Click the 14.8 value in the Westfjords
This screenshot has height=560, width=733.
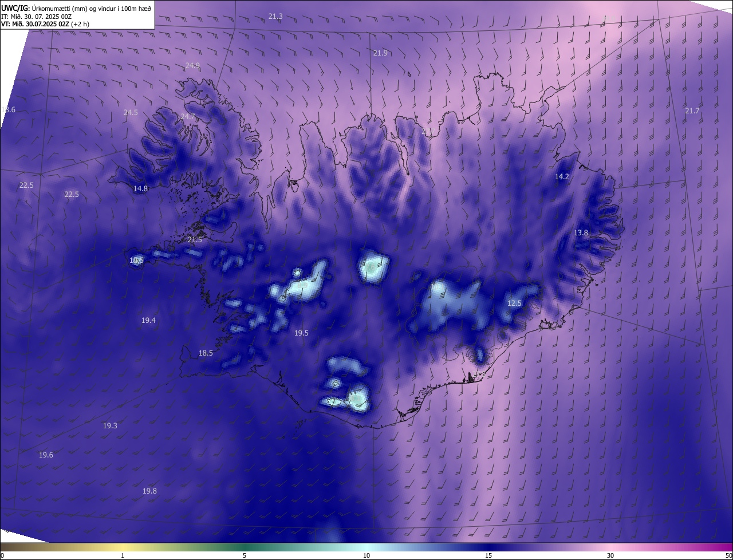140,188
